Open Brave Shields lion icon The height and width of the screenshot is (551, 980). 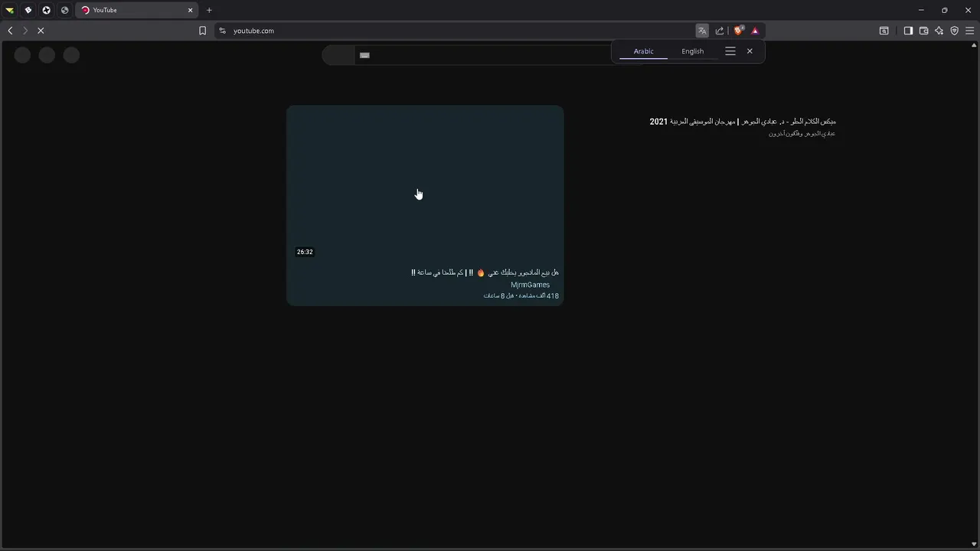738,31
